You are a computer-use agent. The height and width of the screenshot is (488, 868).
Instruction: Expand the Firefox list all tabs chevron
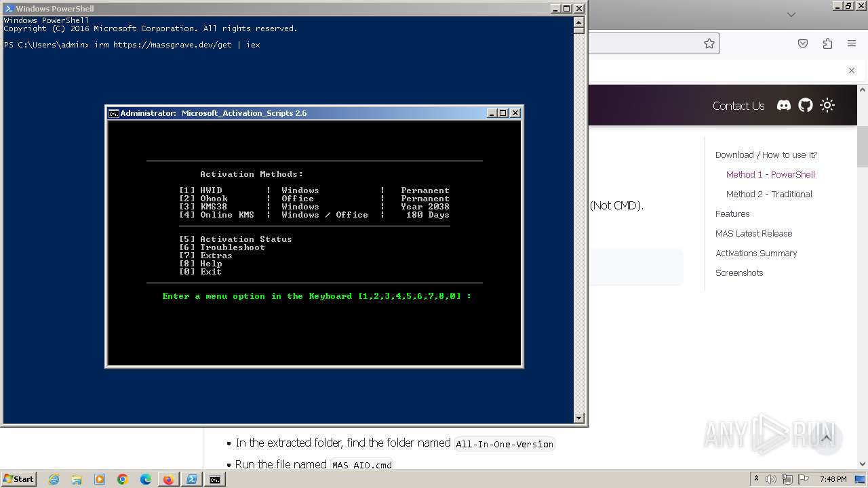pyautogui.click(x=791, y=14)
